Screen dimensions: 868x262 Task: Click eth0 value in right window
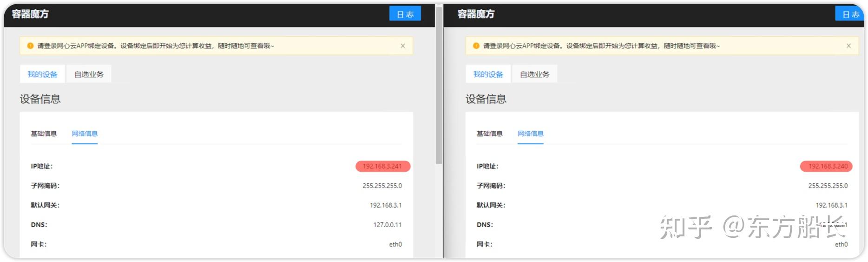[841, 244]
